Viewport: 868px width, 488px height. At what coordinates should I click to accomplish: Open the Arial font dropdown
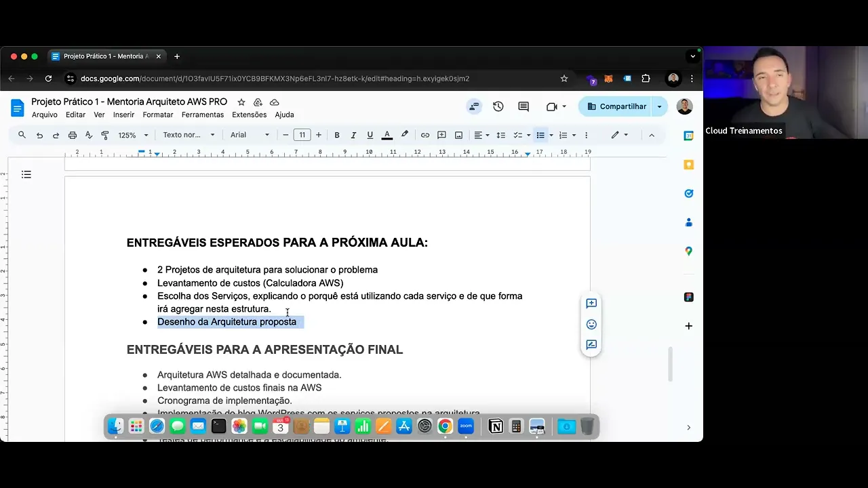click(250, 135)
